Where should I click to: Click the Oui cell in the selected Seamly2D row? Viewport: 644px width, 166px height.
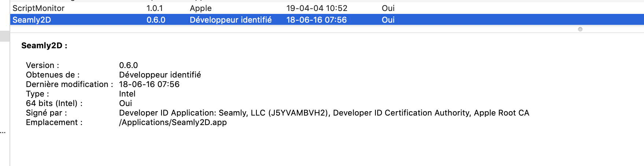388,20
